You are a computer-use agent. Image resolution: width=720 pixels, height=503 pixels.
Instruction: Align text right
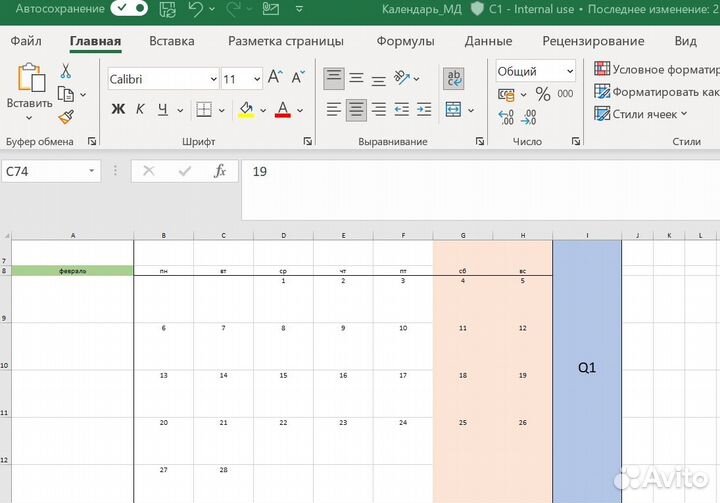pos(378,109)
